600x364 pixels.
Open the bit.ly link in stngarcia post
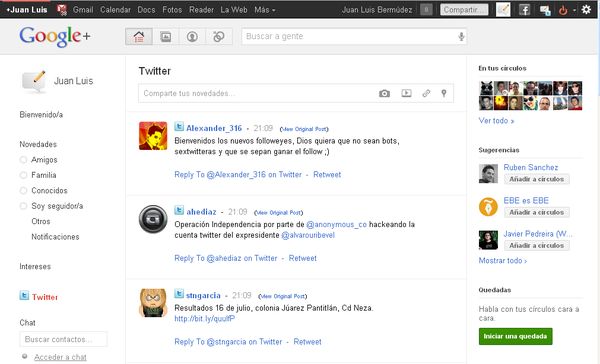pyautogui.click(x=205, y=318)
